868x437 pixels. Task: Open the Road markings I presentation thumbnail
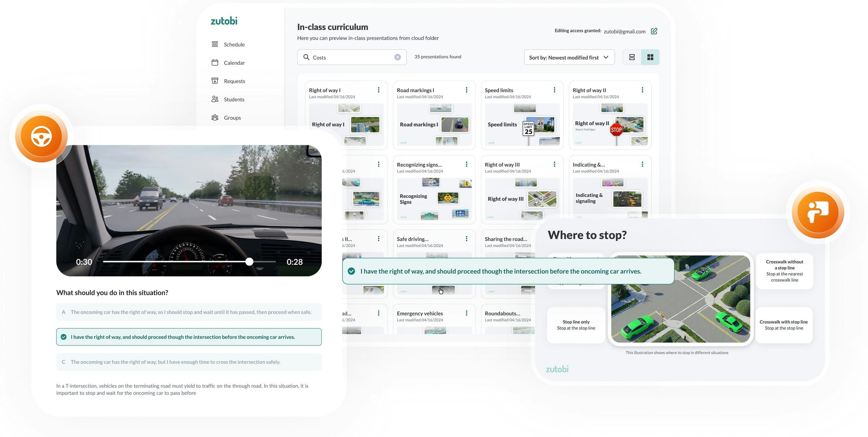[x=434, y=124]
